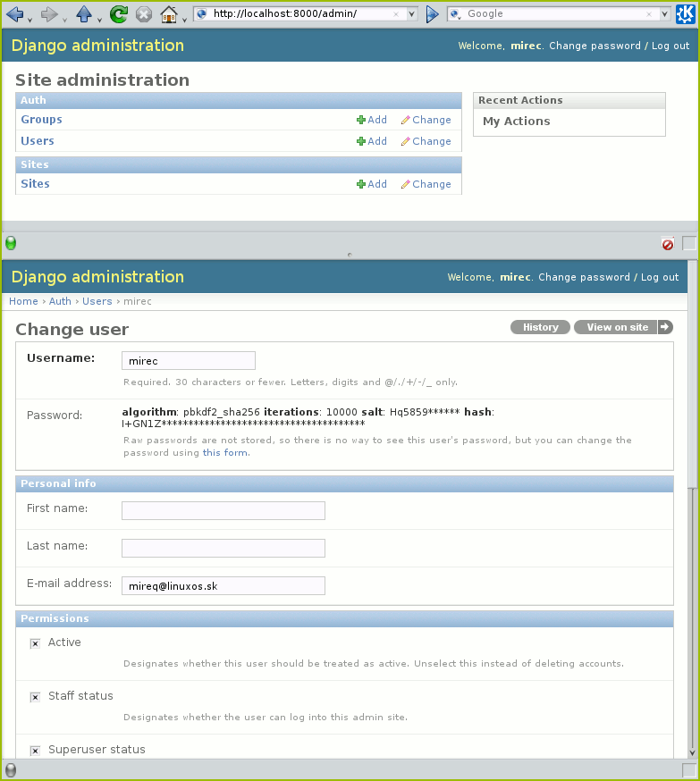
Task: Open Home breadcrumb link
Action: point(23,301)
